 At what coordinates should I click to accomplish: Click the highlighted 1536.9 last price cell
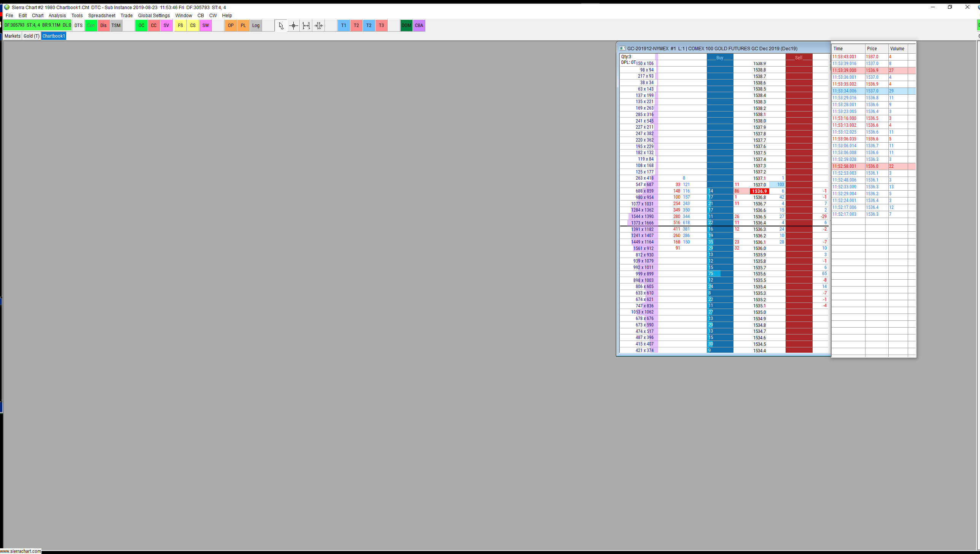point(759,191)
